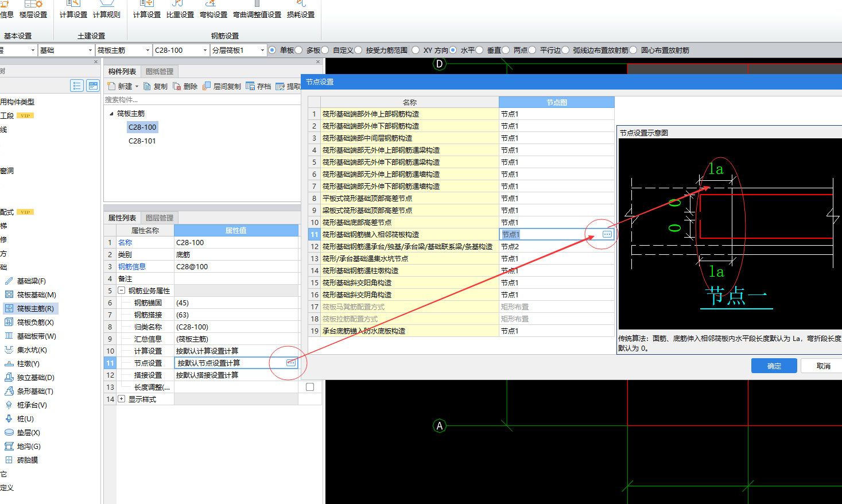This screenshot has width=842, height=504.
Task: Click the 删除 delete component icon
Action: pyautogui.click(x=177, y=86)
